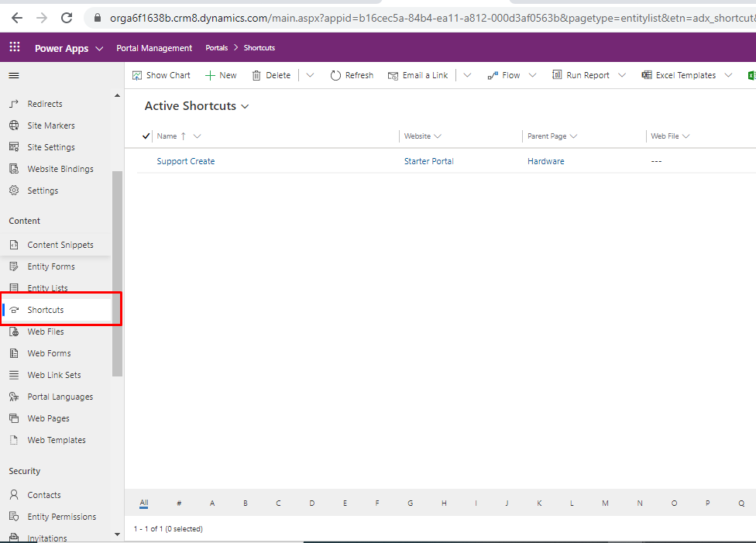Screen dimensions: 756x543
Task: Click the Show Chart toolbar icon
Action: point(137,75)
